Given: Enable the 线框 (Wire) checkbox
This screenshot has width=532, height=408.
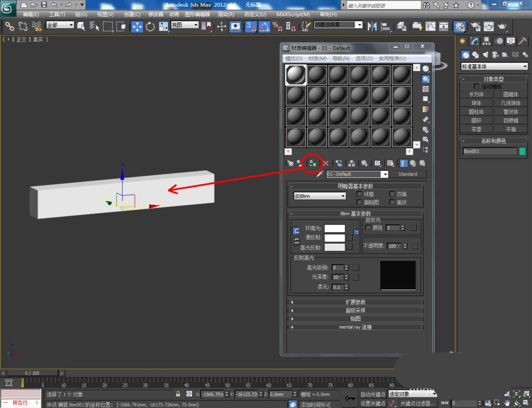Looking at the screenshot, I should click(x=359, y=194).
